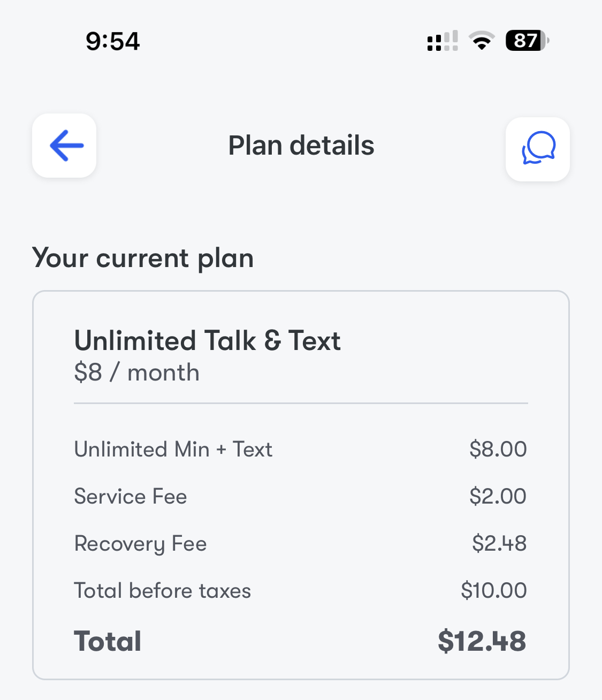Open the chat support icon
This screenshot has height=700, width=602.
[537, 149]
